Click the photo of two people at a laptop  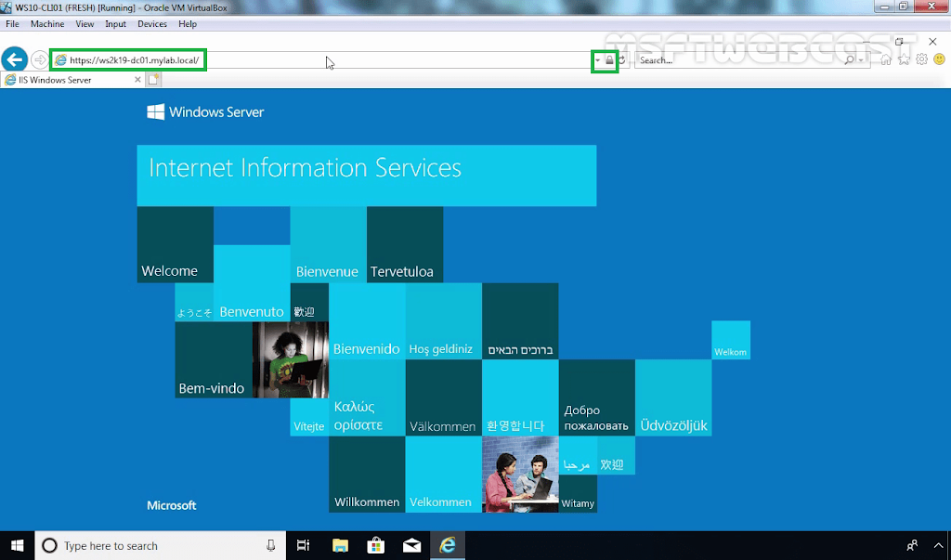520,474
